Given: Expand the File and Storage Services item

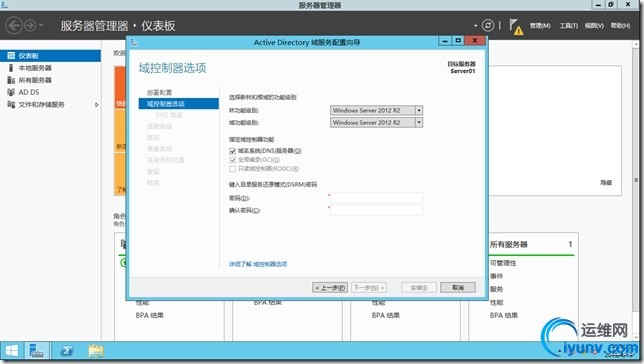Looking at the screenshot, I should coord(97,105).
